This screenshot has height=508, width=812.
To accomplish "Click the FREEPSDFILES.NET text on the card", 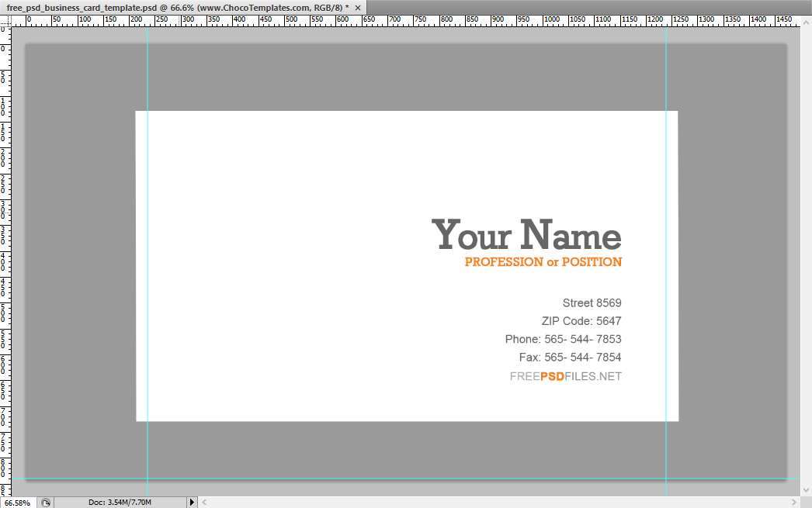I will coord(565,376).
